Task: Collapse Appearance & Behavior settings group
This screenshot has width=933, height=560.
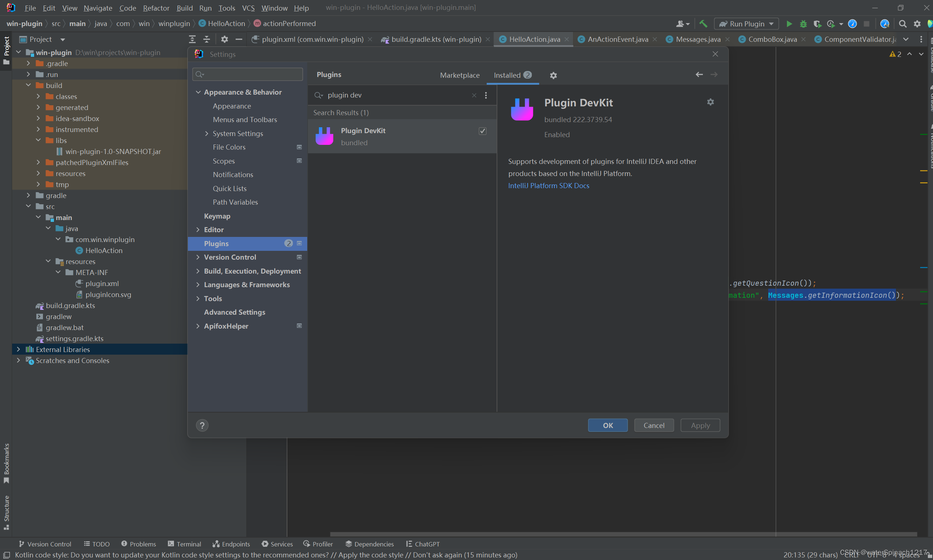Action: (x=198, y=92)
